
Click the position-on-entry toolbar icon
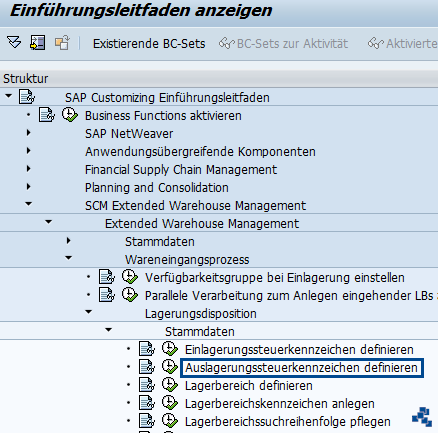pyautogui.click(x=37, y=43)
